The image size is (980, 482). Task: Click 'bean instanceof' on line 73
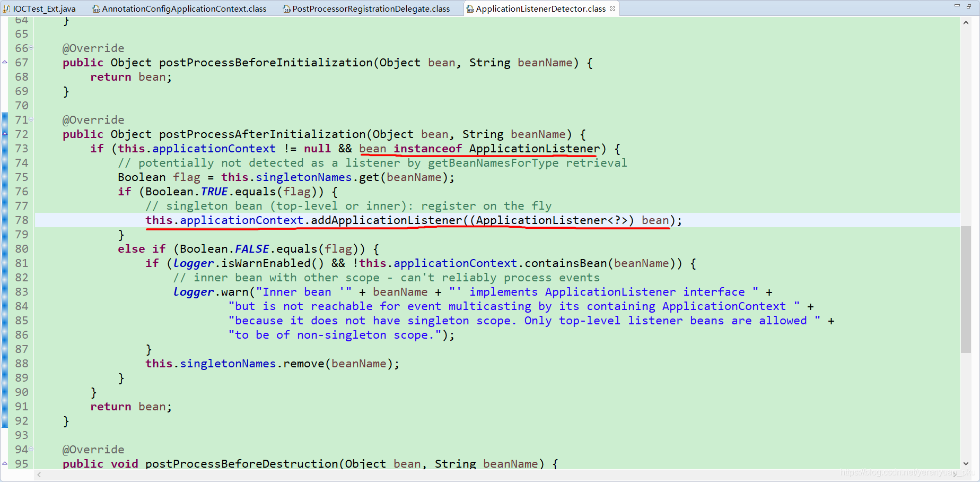click(410, 149)
